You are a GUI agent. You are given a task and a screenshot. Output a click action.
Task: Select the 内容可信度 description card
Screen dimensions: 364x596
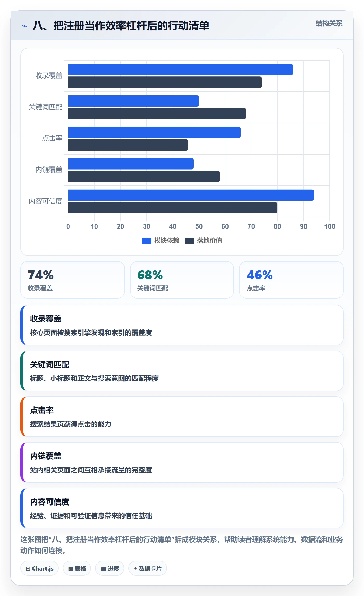pos(182,508)
